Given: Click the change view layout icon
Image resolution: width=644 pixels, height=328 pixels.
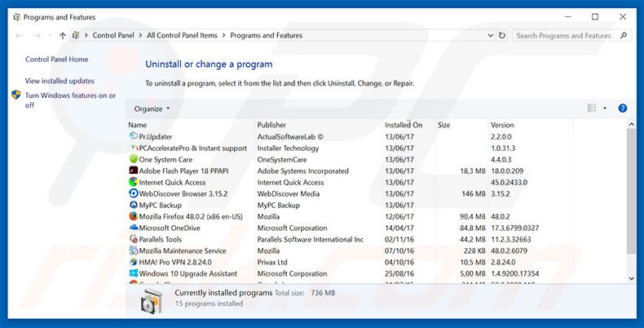Looking at the screenshot, I should [592, 108].
